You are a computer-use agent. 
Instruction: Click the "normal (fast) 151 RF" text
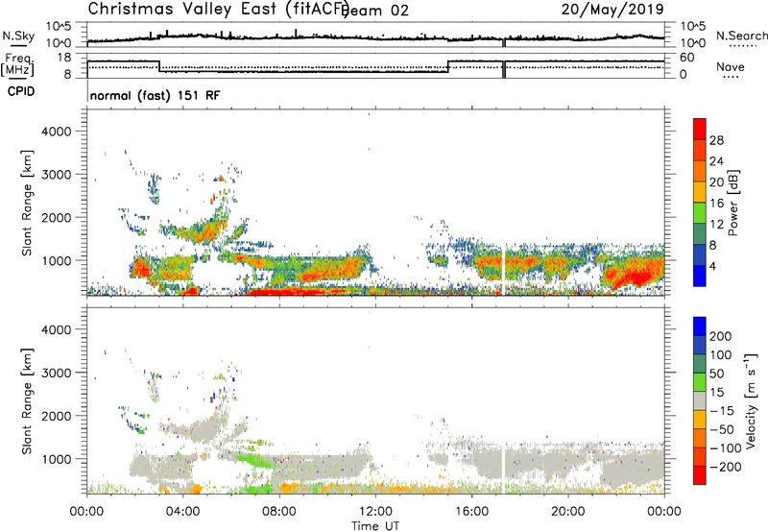pyautogui.click(x=155, y=95)
